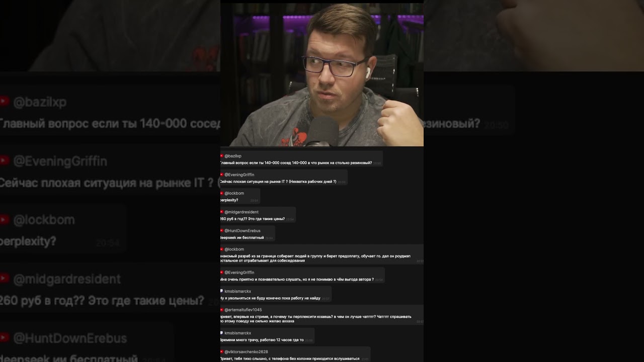Click the YouTube icon beside @bazilxp in center chat
Image resolution: width=644 pixels, height=362 pixels.
[222, 156]
